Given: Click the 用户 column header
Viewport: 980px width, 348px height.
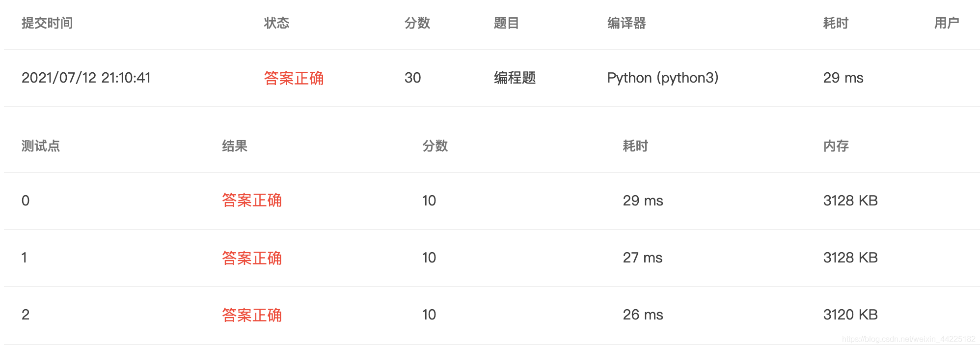Looking at the screenshot, I should coord(947,23).
